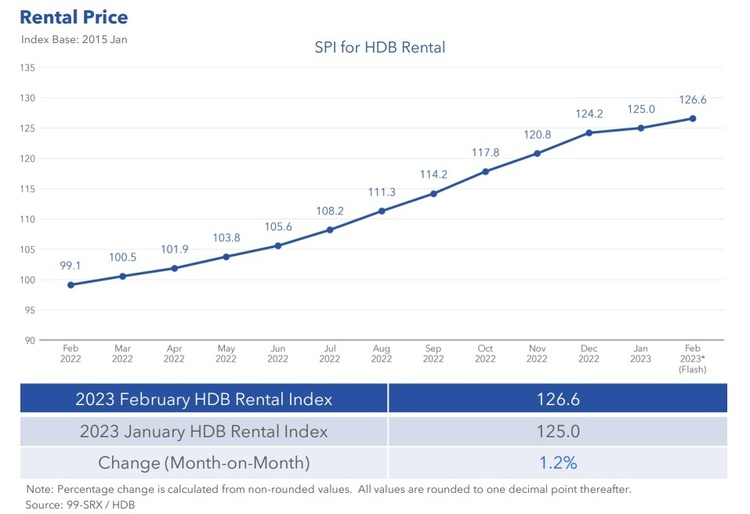
Task: Click the 'Nov 2022' x-axis label
Action: pyautogui.click(x=537, y=353)
